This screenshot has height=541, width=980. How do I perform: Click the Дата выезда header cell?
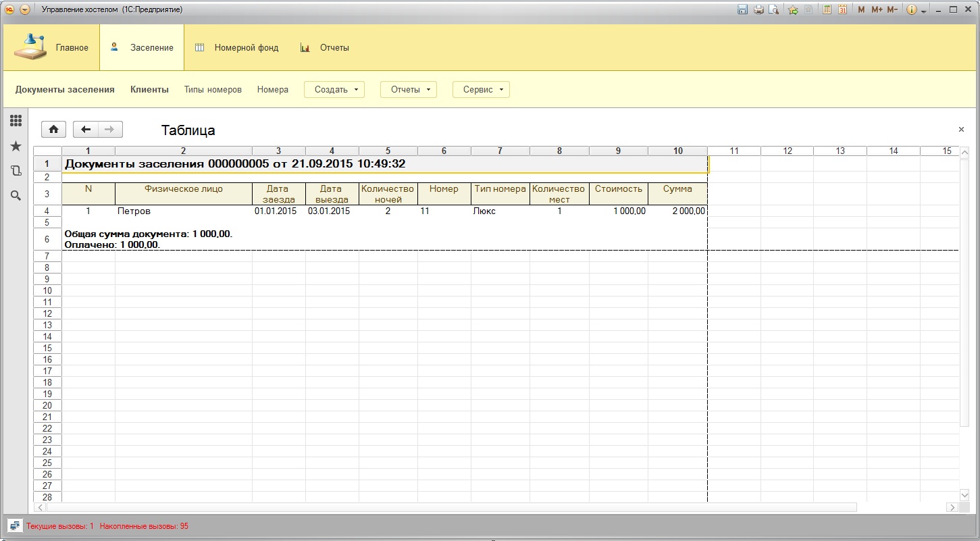coord(332,194)
